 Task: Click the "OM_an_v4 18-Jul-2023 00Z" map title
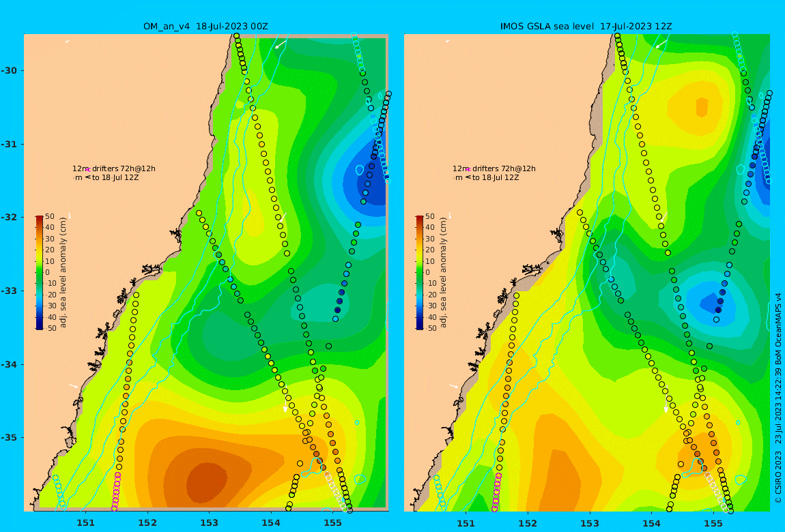205,27
